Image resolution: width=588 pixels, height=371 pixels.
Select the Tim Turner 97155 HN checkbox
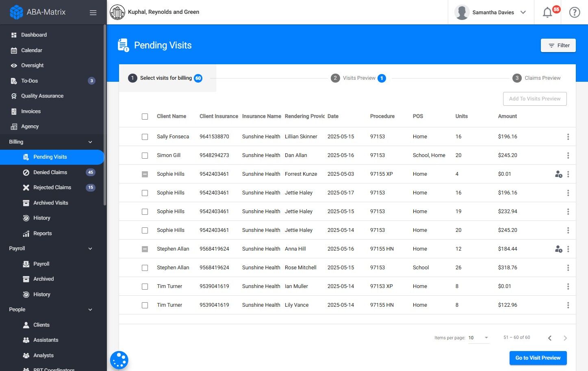click(145, 305)
